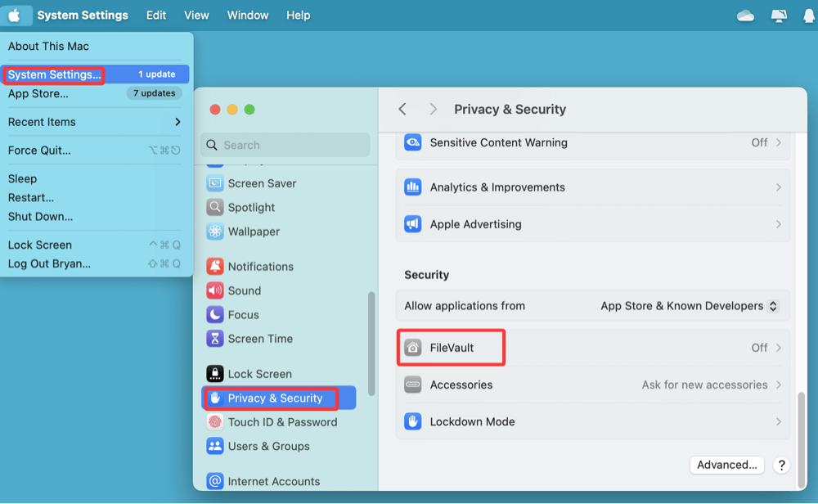Click the Screen Time hourglass icon

[x=215, y=339]
